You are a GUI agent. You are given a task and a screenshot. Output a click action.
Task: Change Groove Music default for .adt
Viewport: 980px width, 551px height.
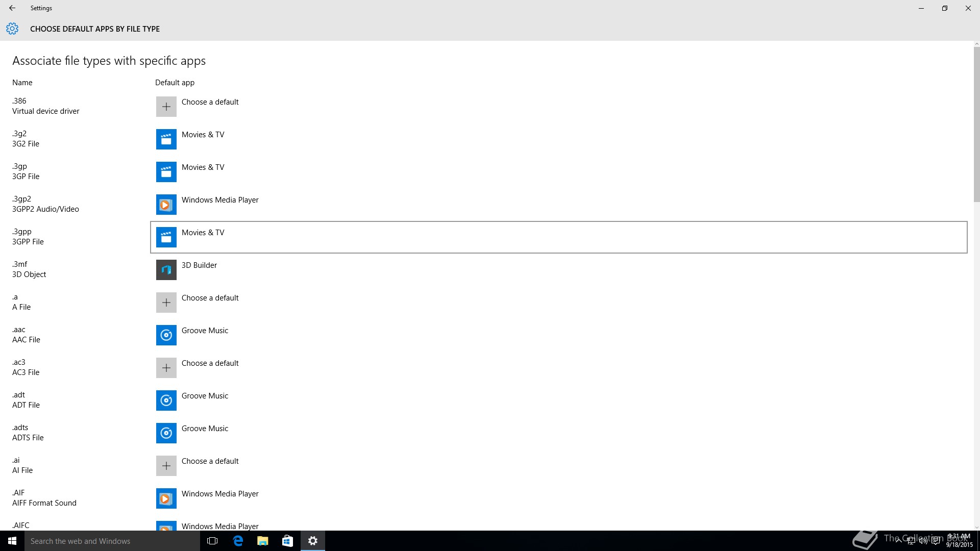coord(559,400)
